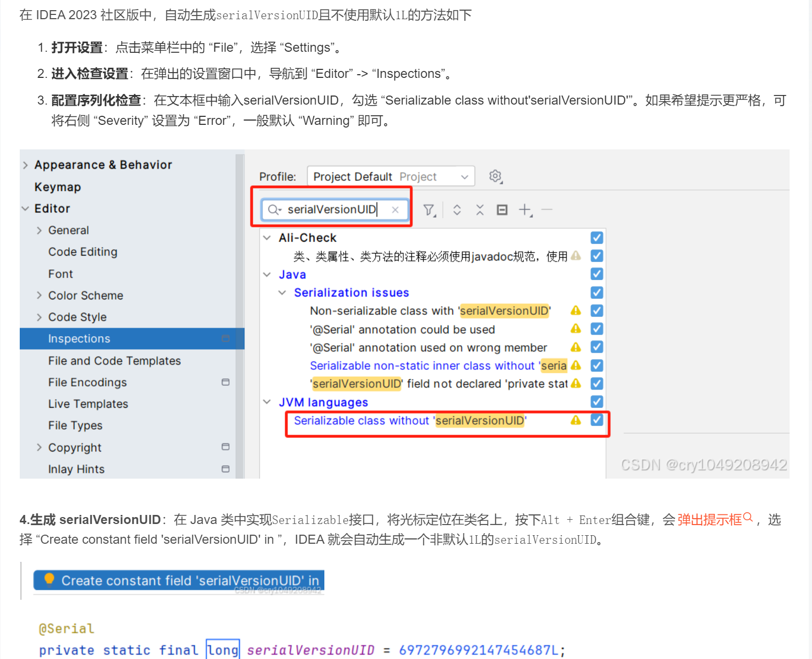Click warning icon on Serializable class without 'serialVersionUID'

576,420
